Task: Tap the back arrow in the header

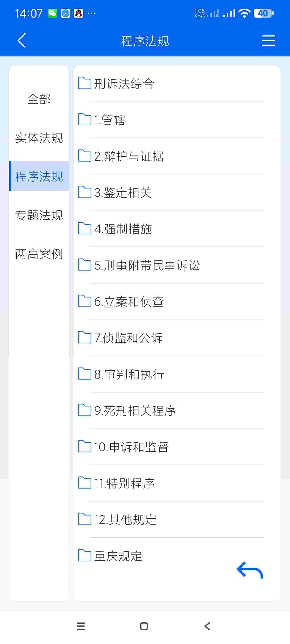Action: point(22,41)
